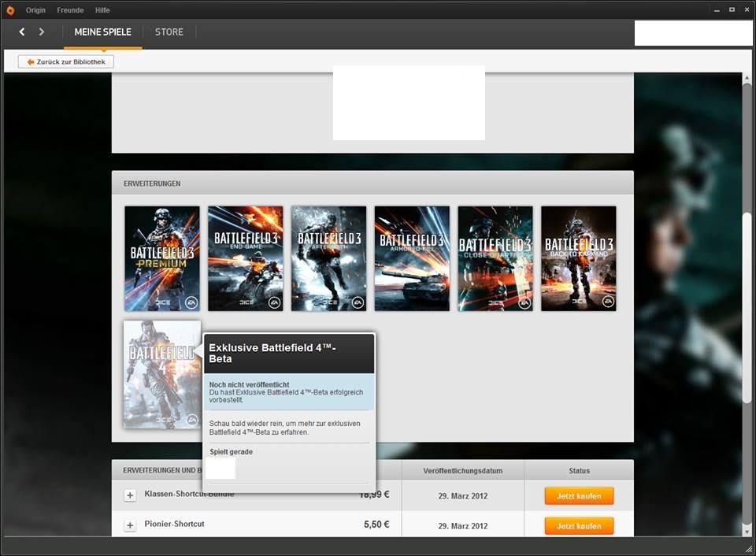The image size is (756, 556).
Task: Select Battlefield 3 Back to Karkand cover
Action: pyautogui.click(x=579, y=258)
